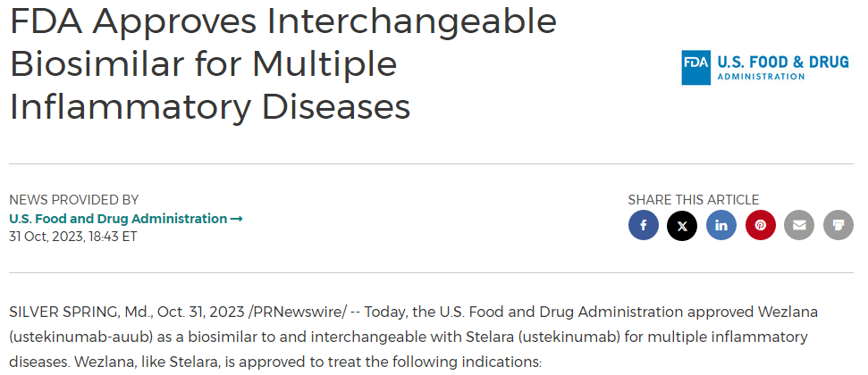Click the "SHARE THIS ARTICLE" heading
Screen dimensions: 868x375
(693, 200)
